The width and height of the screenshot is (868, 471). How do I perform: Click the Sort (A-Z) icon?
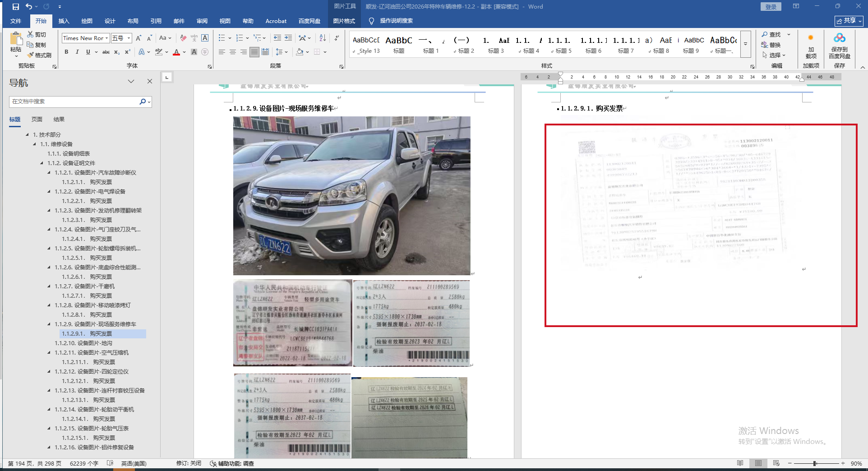pyautogui.click(x=323, y=38)
